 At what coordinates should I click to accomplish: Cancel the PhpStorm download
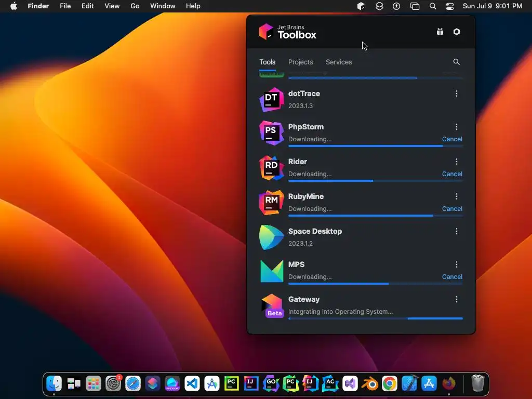pyautogui.click(x=452, y=139)
